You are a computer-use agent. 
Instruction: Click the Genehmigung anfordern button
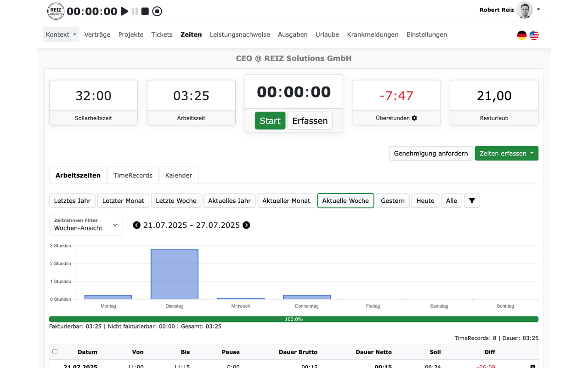(431, 154)
